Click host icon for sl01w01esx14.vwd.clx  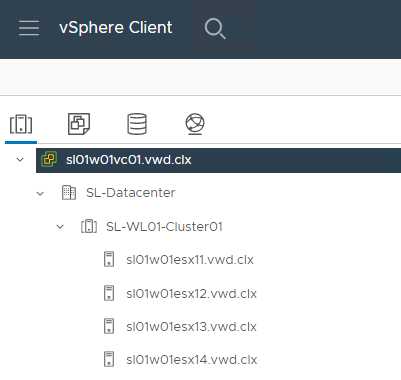tap(109, 359)
